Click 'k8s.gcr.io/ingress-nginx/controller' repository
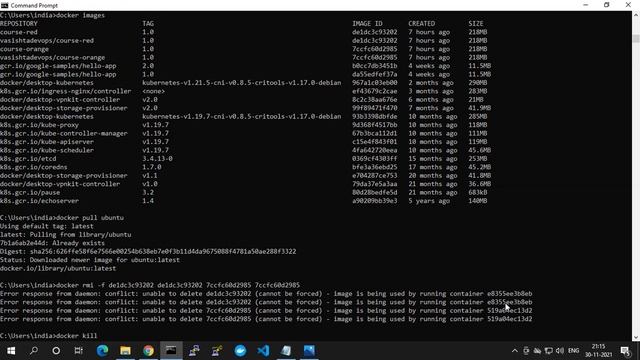640x360 pixels. [x=66, y=91]
